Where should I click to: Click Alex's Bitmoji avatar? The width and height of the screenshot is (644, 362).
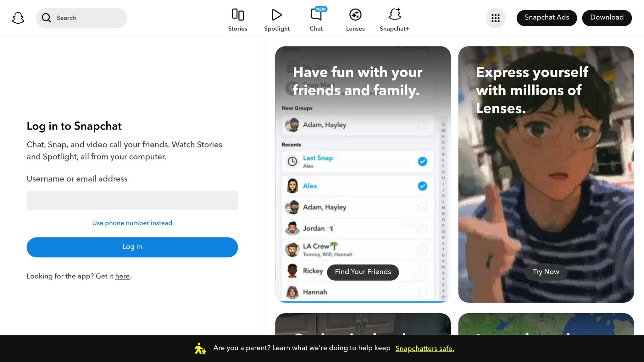[292, 186]
